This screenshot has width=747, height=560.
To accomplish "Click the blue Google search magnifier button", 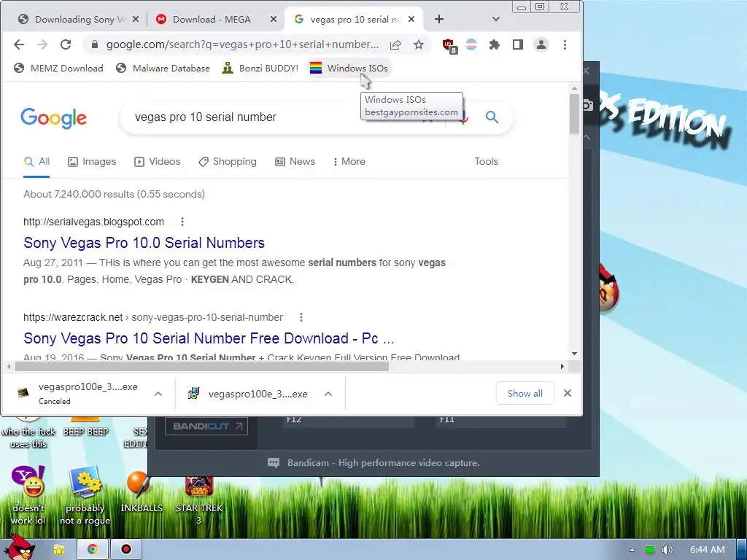I will tap(492, 117).
